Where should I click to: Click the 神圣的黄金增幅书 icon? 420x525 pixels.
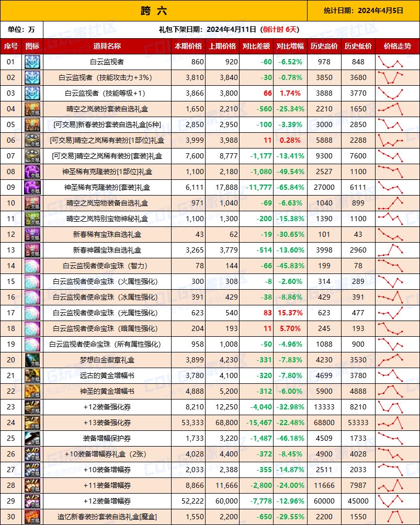point(32,392)
